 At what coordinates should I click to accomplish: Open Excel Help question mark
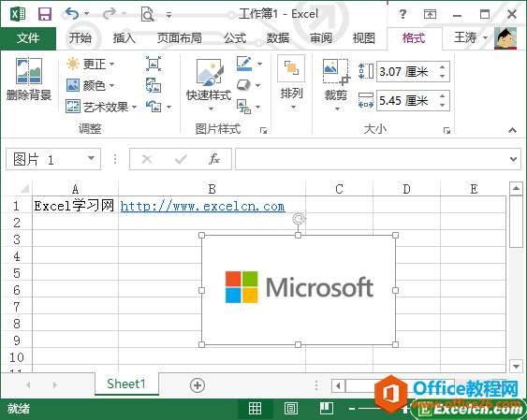coord(403,14)
